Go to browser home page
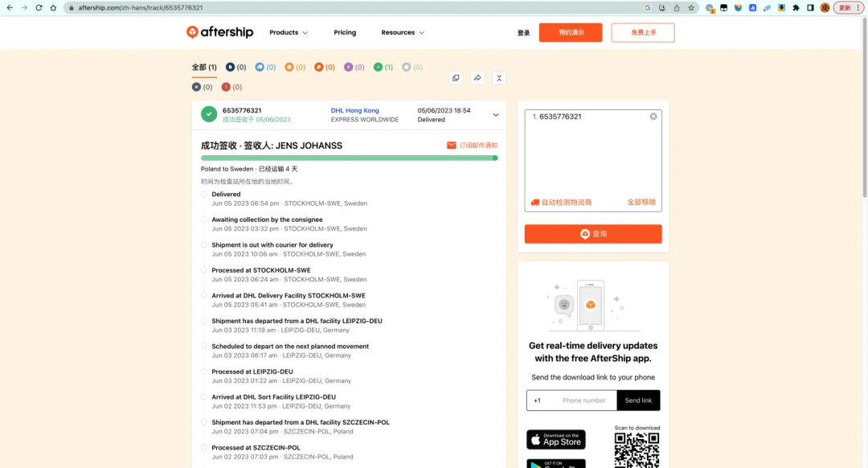The image size is (868, 468). (53, 8)
